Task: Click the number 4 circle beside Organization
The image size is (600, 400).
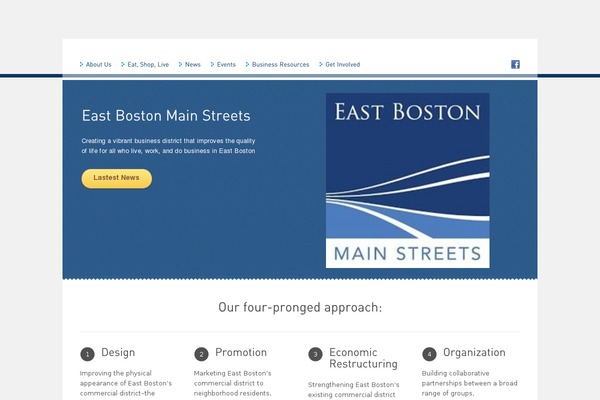Action: [x=429, y=354]
